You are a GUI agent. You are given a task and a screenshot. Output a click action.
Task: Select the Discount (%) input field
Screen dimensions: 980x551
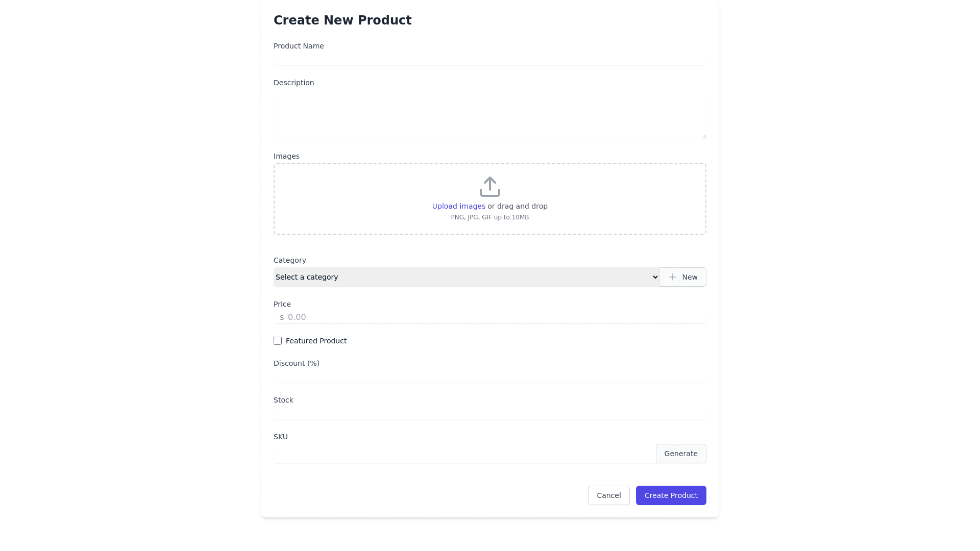pos(489,377)
